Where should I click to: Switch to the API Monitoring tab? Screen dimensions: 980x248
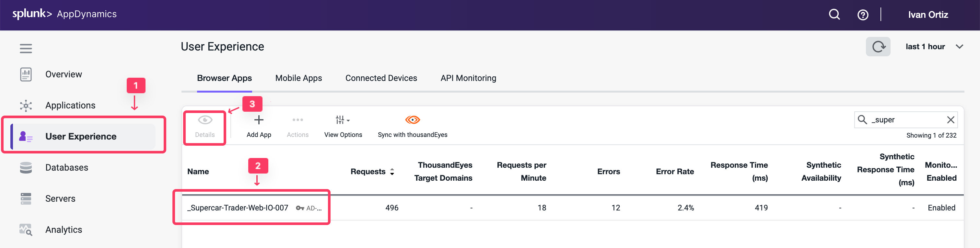coord(468,78)
